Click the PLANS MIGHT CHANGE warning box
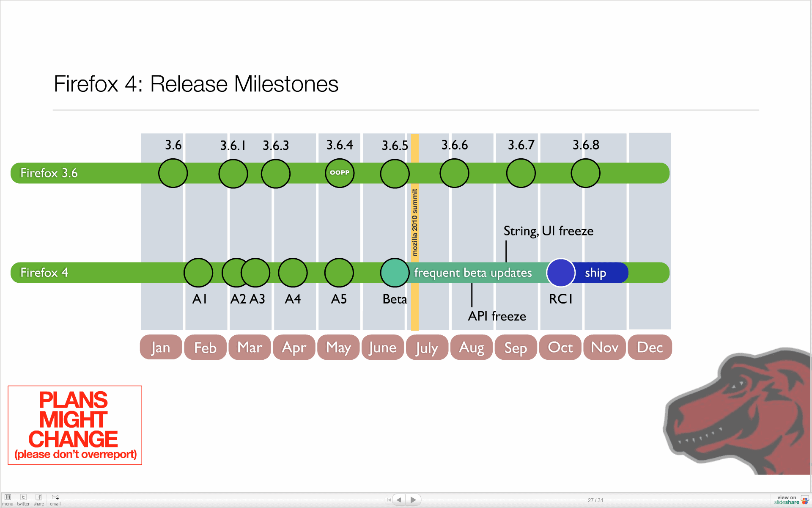The image size is (812, 508). click(x=75, y=425)
